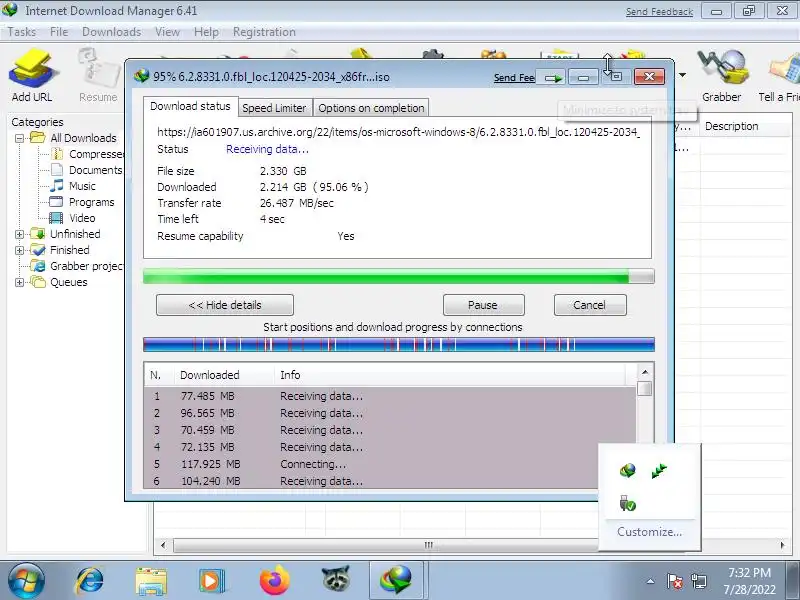
Task: Click the green arrow icon in dialog title
Action: [x=553, y=78]
